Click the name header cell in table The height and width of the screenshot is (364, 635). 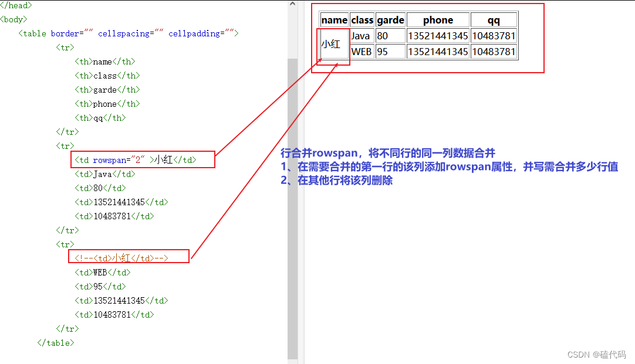pyautogui.click(x=334, y=20)
